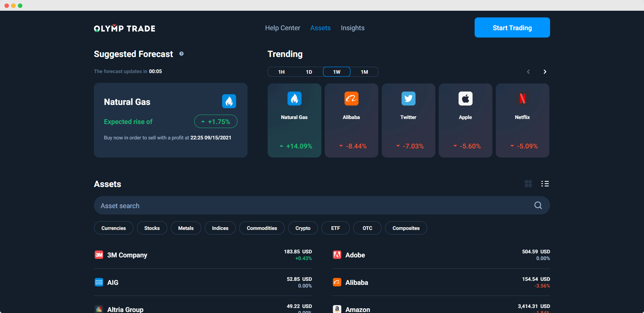Viewport: 644px width, 313px height.
Task: Open the Amazon asset name
Action: coord(358,309)
